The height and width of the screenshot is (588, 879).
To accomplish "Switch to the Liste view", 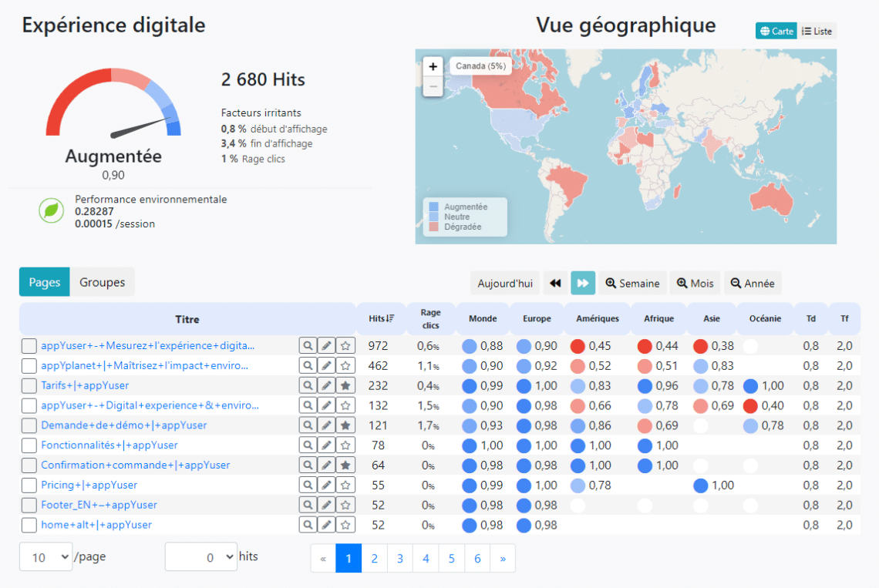I will click(816, 31).
